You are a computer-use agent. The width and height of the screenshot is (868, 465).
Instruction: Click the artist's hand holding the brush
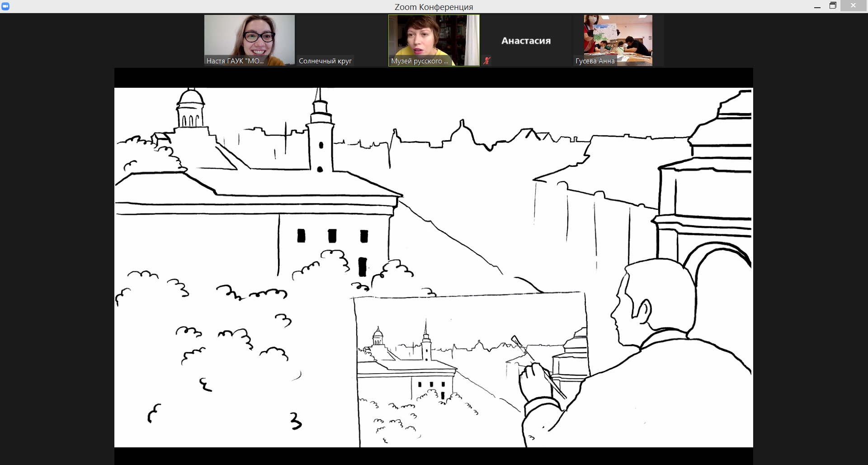pyautogui.click(x=533, y=382)
